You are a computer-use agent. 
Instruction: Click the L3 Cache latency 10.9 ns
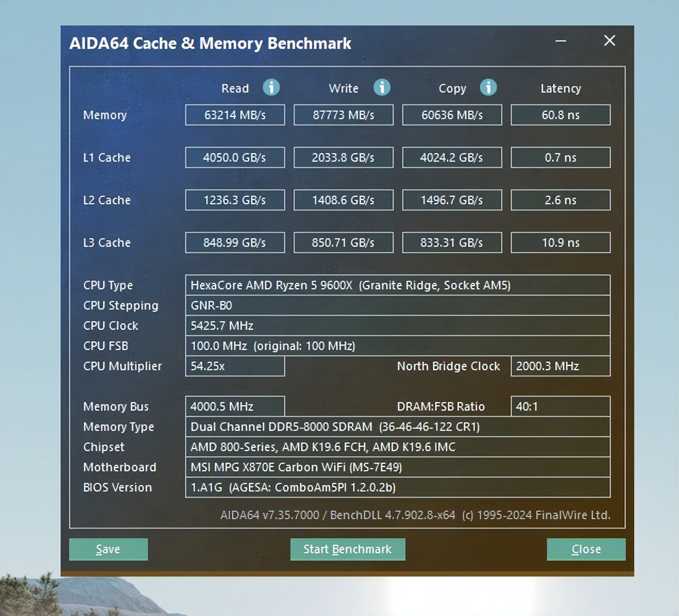click(x=561, y=243)
